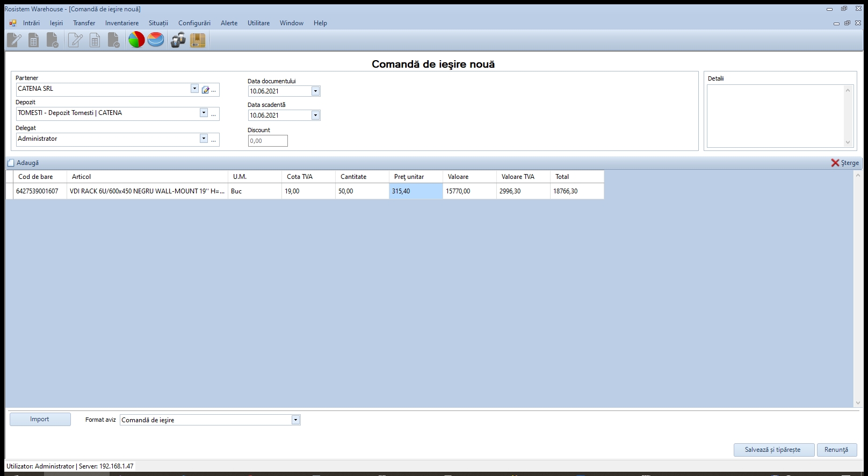This screenshot has width=868, height=476.
Task: Click the two businessmen partners toolbar icon
Action: pyautogui.click(x=178, y=40)
